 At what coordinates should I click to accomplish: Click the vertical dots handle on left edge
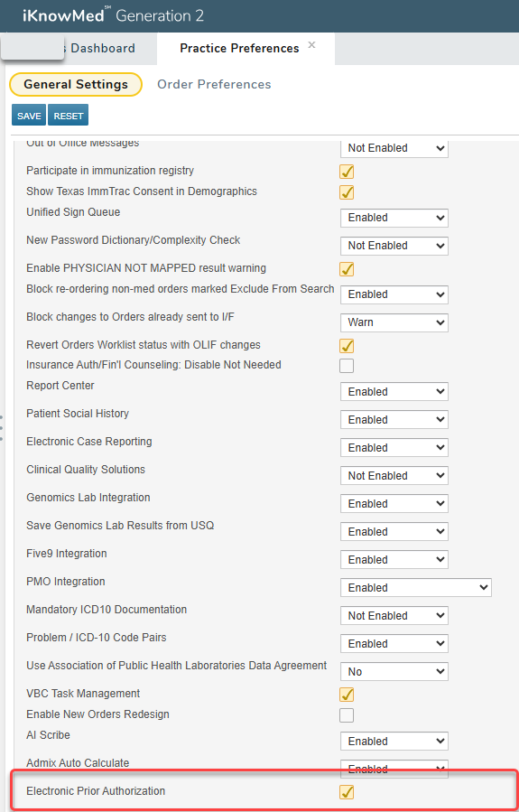click(x=2, y=428)
